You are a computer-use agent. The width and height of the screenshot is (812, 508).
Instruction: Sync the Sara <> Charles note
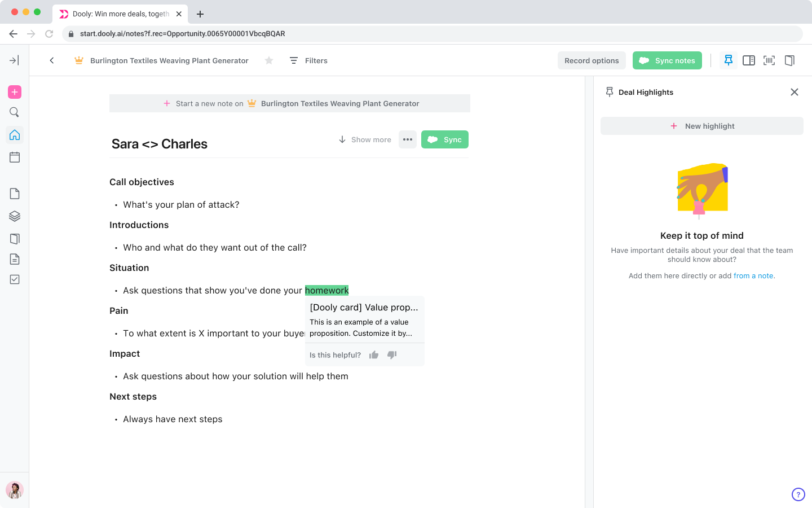pyautogui.click(x=445, y=139)
